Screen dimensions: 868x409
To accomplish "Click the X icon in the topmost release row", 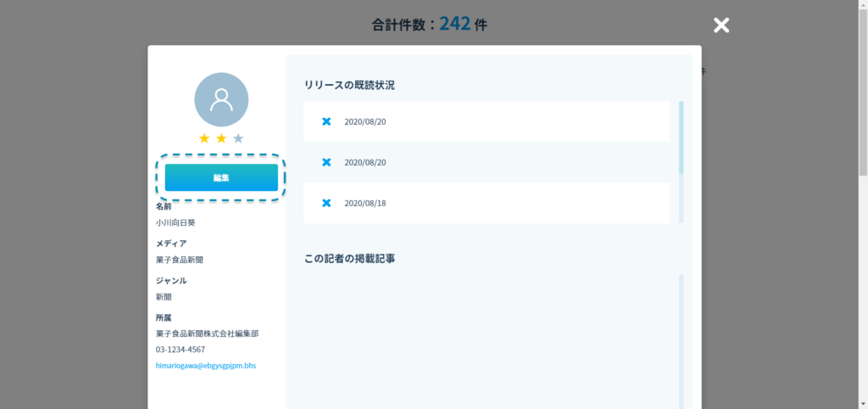I will click(326, 121).
